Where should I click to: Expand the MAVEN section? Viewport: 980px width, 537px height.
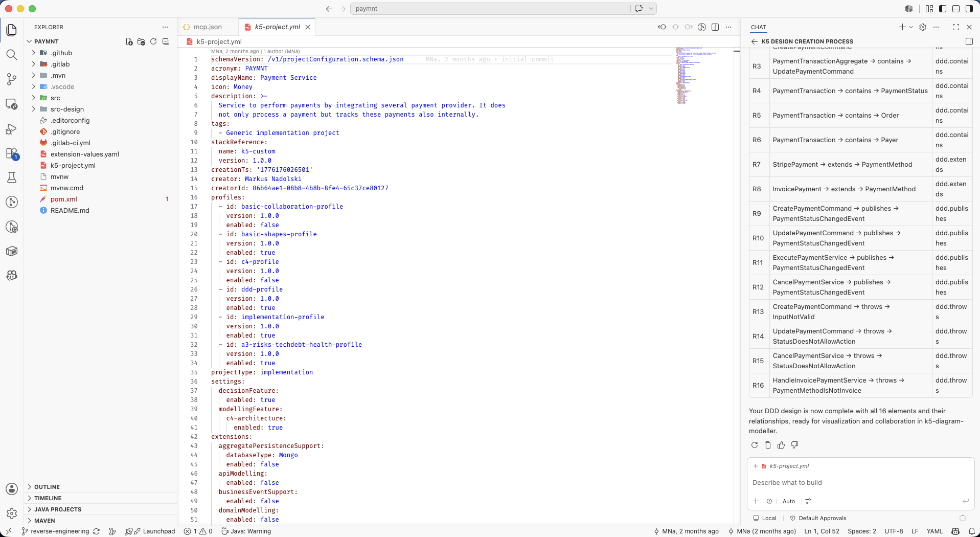(44, 521)
